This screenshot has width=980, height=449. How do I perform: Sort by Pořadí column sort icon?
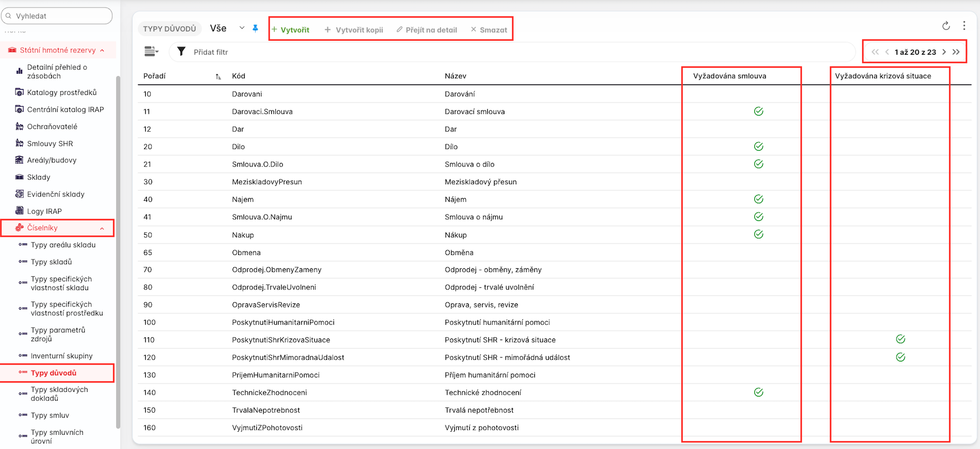click(218, 77)
